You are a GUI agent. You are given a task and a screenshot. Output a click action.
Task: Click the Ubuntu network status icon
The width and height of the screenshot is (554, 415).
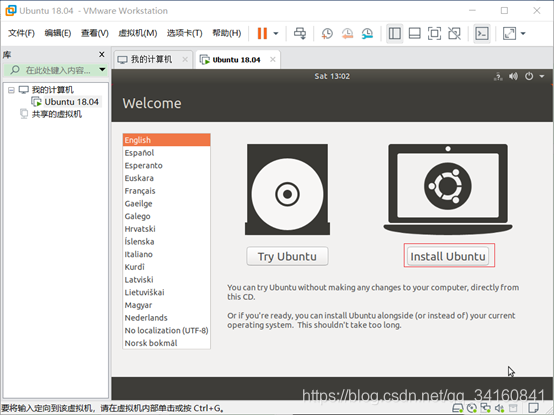click(498, 76)
